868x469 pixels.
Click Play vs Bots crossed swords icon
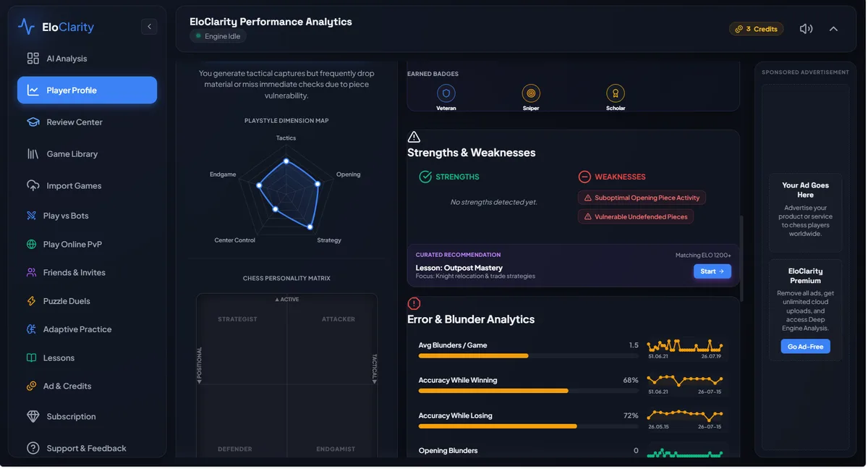(31, 216)
